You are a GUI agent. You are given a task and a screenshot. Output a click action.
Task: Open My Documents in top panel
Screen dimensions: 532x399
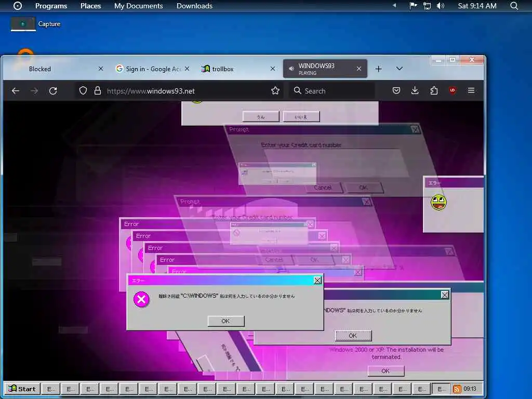[138, 6]
